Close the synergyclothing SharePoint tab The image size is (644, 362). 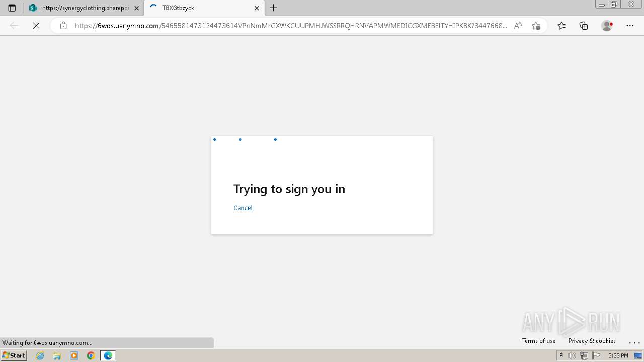tap(136, 8)
